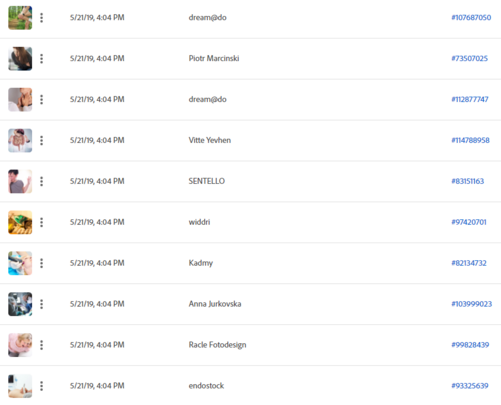Viewport: 501px width, 405px height.
Task: Open more options for endostock row
Action: pos(42,386)
